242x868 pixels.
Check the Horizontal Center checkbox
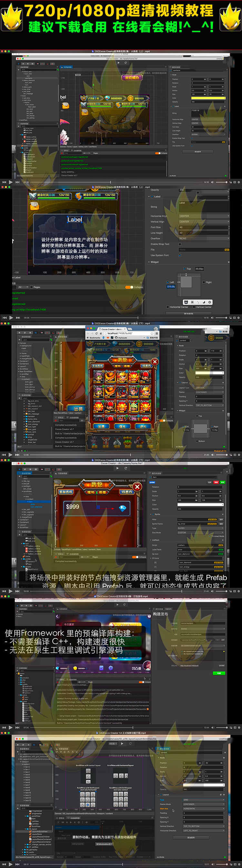[x=168, y=307]
